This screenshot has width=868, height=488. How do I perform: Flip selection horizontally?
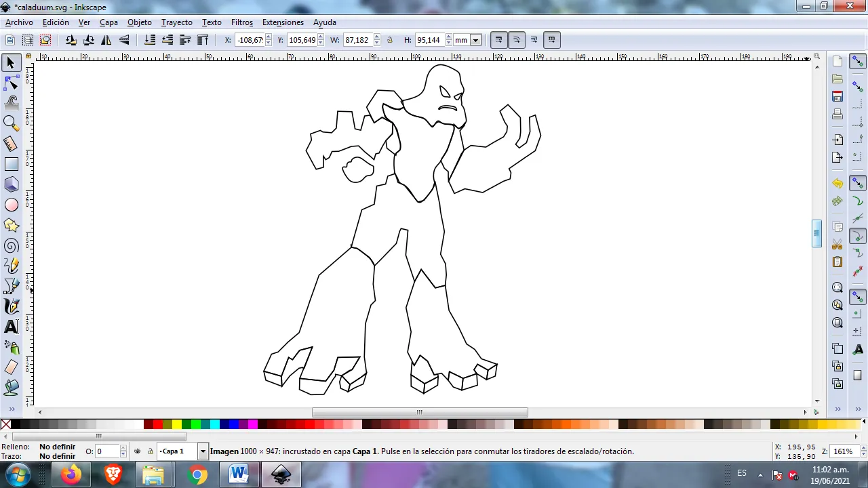click(106, 40)
